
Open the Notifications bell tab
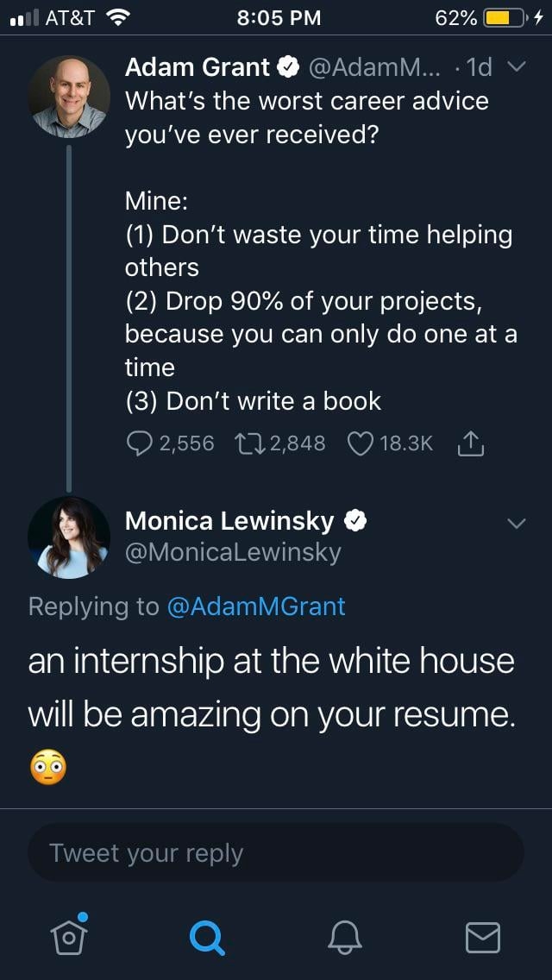[345, 935]
